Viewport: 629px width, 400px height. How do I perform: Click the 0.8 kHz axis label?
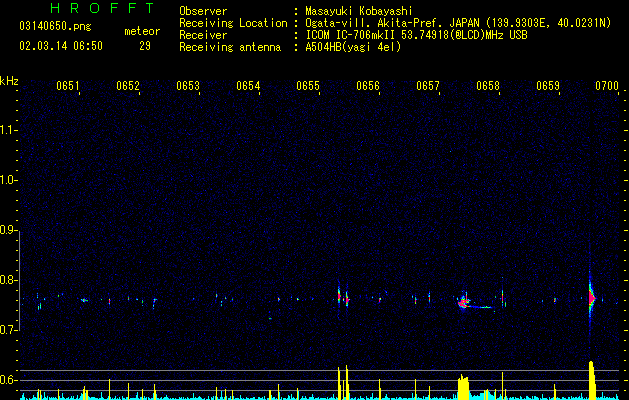pyautogui.click(x=8, y=280)
